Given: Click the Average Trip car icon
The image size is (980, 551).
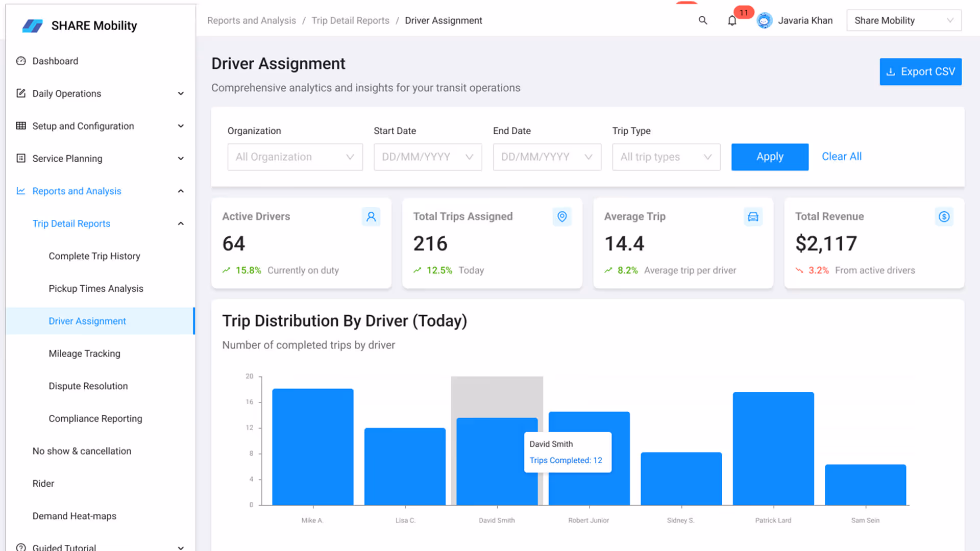Looking at the screenshot, I should coord(753,217).
